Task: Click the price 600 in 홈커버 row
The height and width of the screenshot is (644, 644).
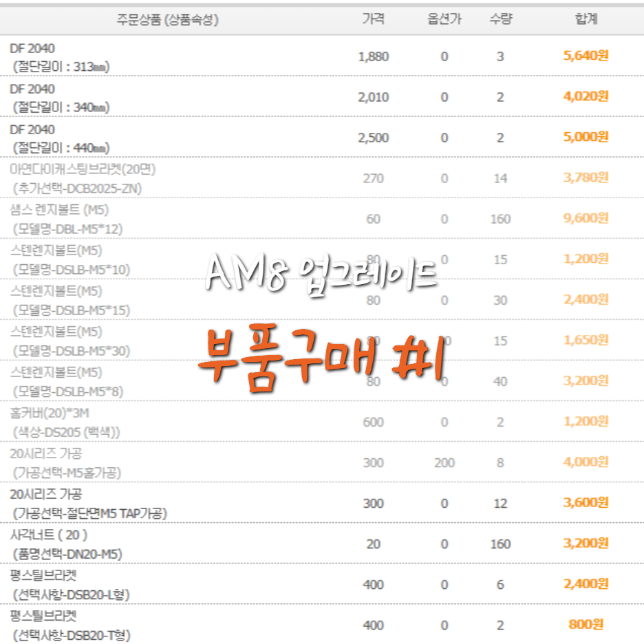Action: (373, 422)
